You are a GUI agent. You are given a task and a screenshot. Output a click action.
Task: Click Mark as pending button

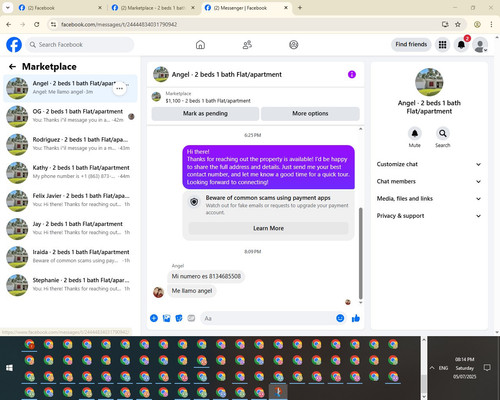click(205, 114)
